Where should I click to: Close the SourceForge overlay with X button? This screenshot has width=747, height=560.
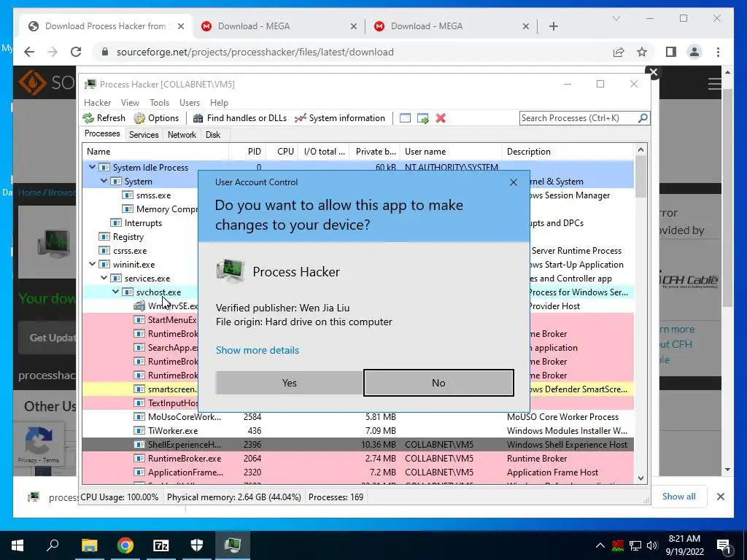click(653, 72)
